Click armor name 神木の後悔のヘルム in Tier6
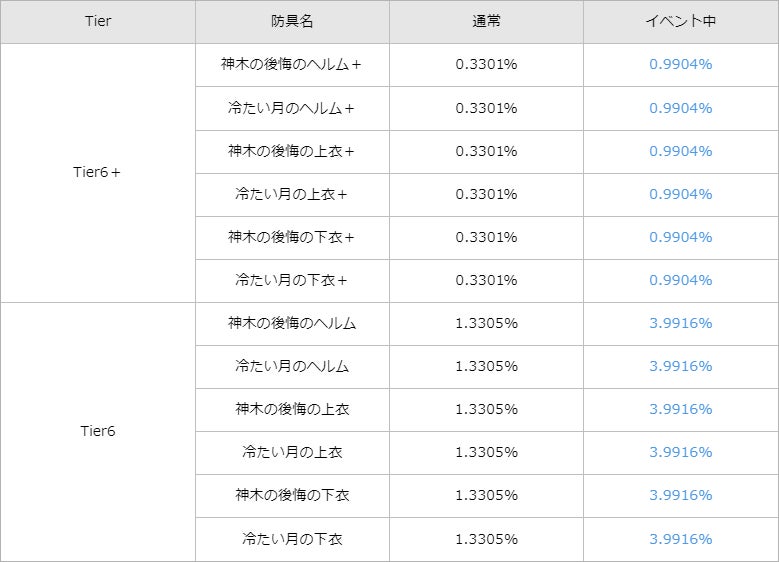This screenshot has width=779, height=562. tap(292, 323)
